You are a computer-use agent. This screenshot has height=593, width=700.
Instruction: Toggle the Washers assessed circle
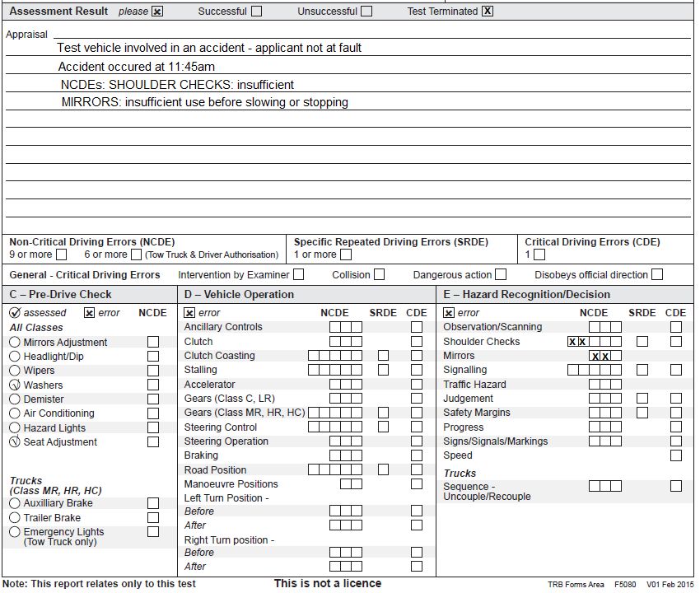point(15,385)
